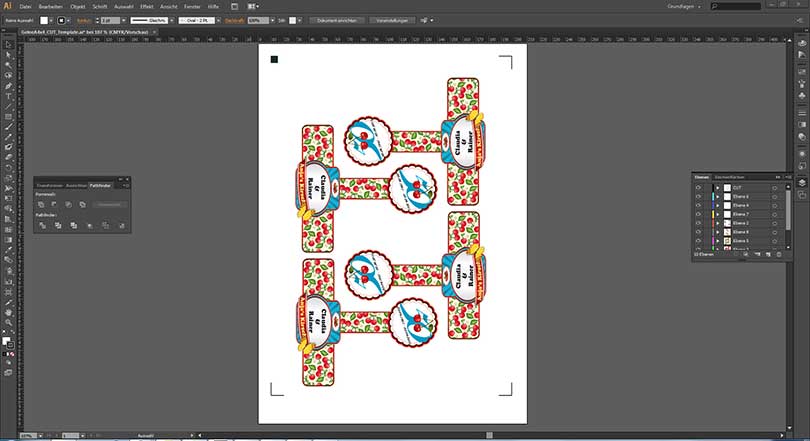Toggle visibility of layer Ebene 6
Viewport: 810px width, 441px height.
698,196
